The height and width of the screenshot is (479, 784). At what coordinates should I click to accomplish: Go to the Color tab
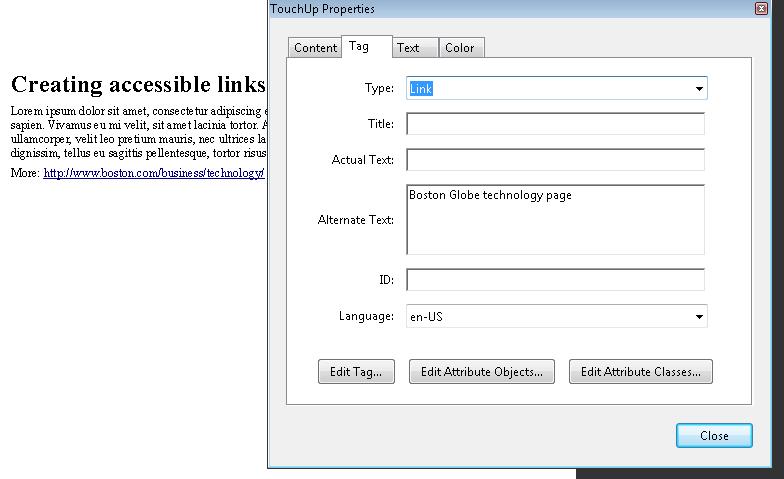(x=460, y=48)
